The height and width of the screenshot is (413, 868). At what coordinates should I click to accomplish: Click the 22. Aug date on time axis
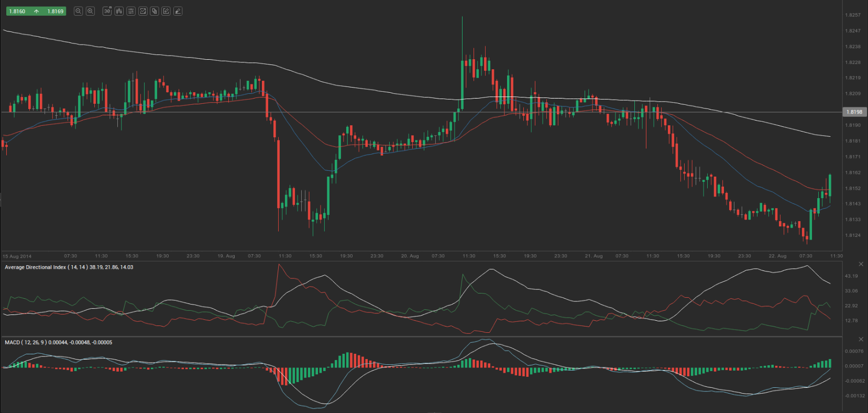(x=777, y=256)
